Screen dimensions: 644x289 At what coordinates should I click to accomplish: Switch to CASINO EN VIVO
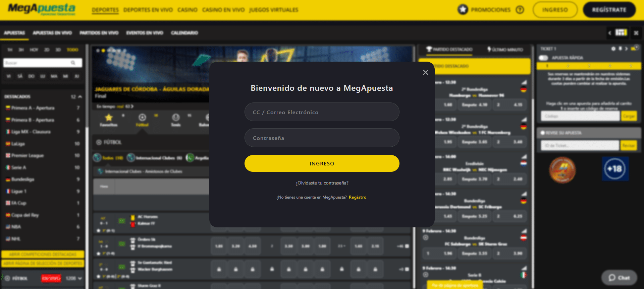[x=223, y=10]
